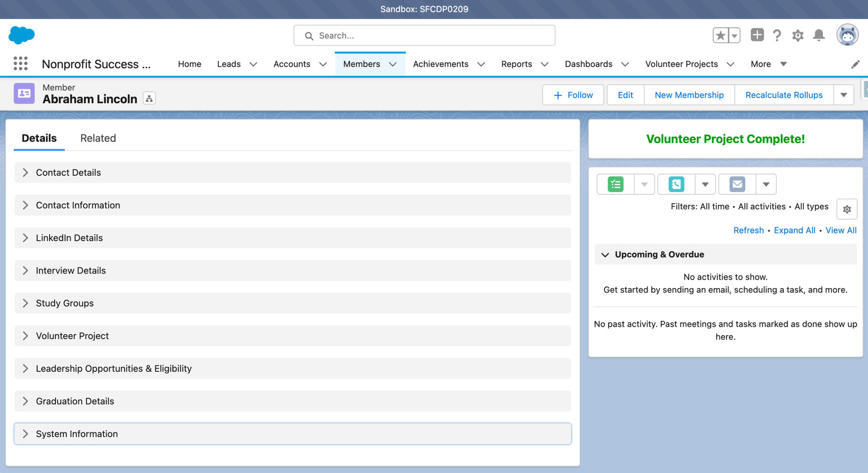Open the Achievements navigation tab
The width and height of the screenshot is (868, 473).
440,64
